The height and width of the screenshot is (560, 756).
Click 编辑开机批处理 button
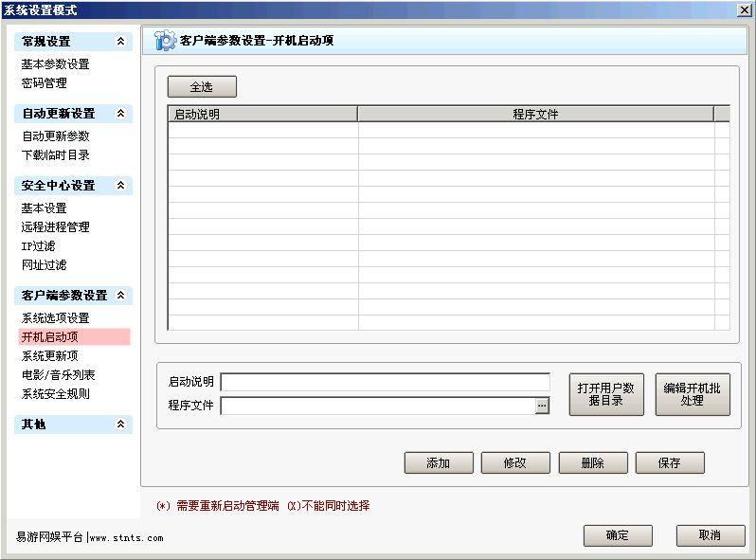pyautogui.click(x=693, y=394)
